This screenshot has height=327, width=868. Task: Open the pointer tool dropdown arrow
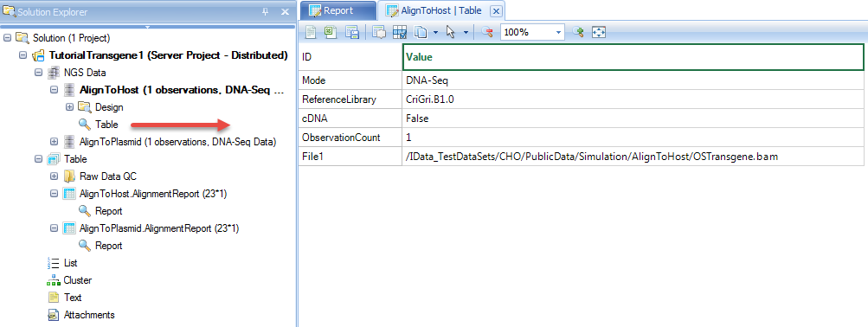click(x=466, y=33)
